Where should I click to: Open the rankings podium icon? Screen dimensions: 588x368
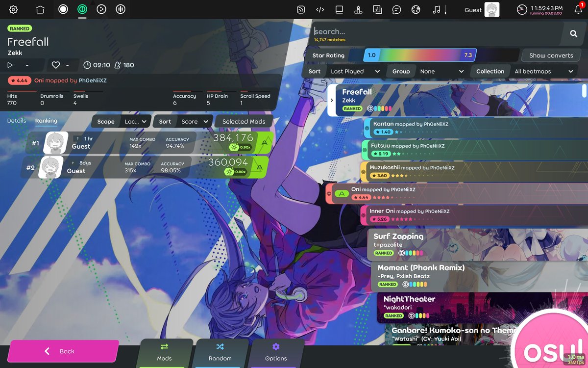tap(358, 9)
